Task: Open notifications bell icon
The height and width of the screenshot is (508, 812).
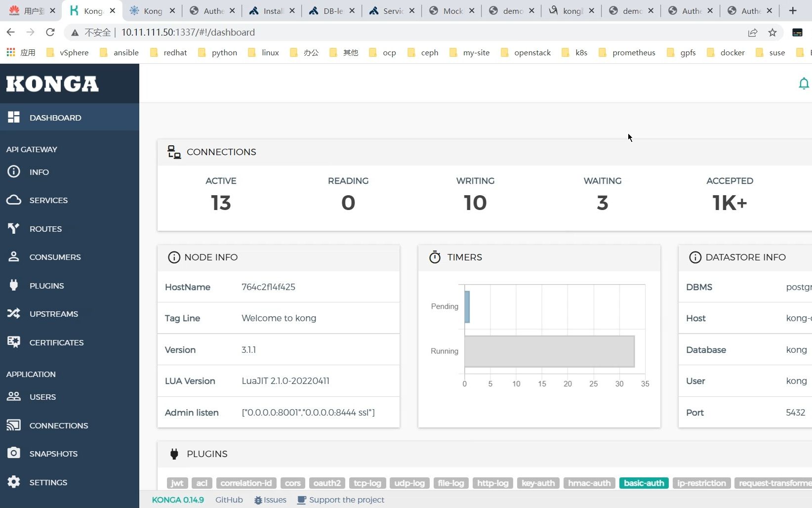Action: click(804, 84)
